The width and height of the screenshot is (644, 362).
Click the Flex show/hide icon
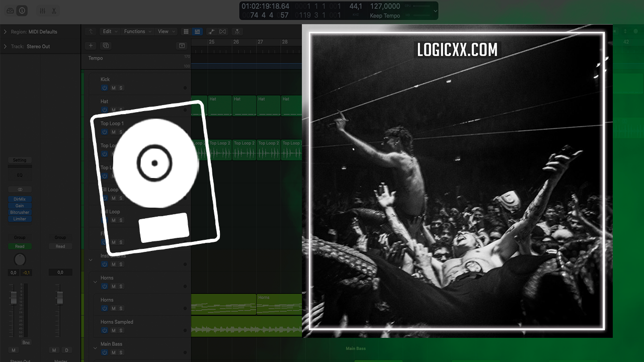[223, 32]
